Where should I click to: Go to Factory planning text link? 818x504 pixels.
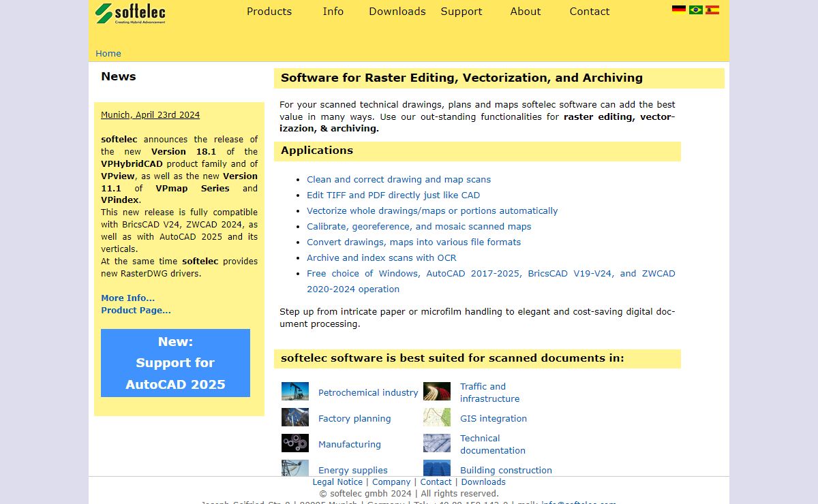tap(354, 419)
